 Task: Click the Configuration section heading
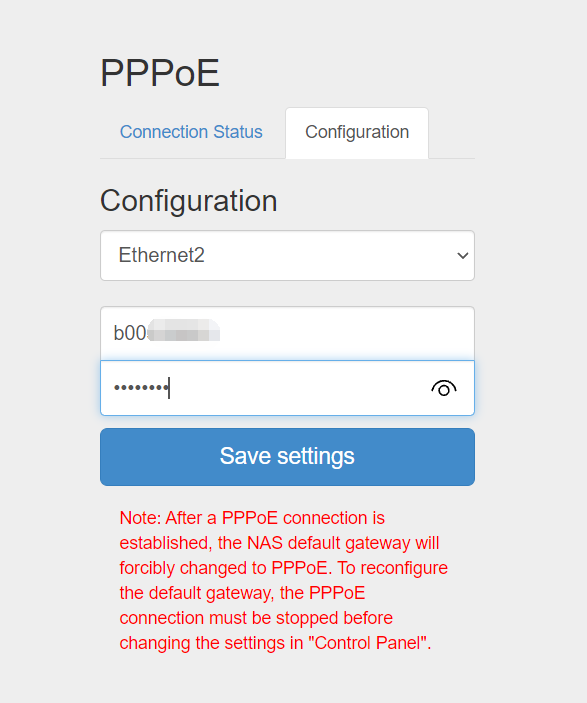189,200
